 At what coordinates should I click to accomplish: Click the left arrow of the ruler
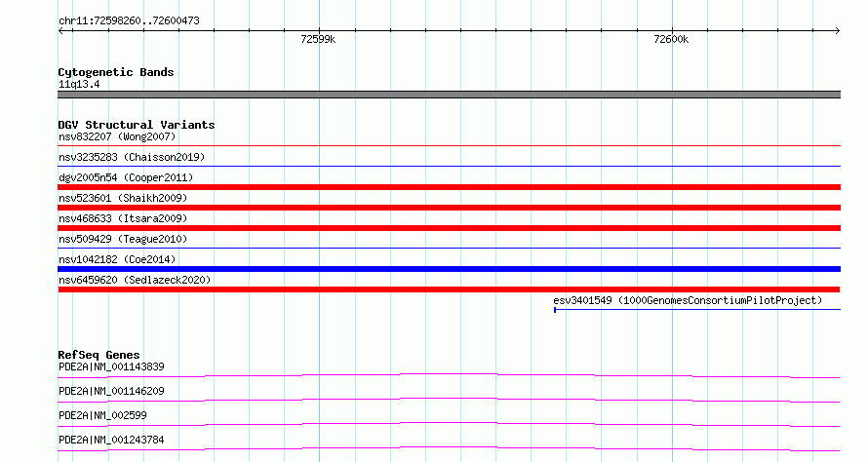61,31
